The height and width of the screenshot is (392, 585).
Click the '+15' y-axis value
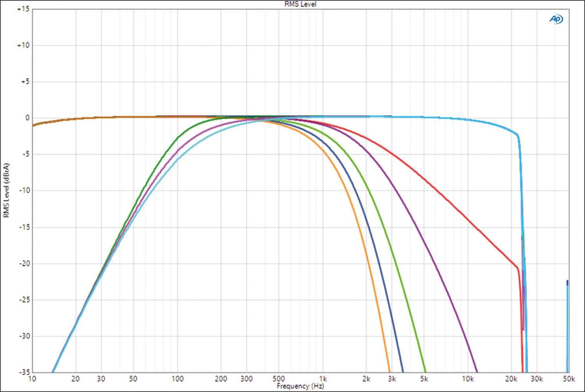point(23,9)
